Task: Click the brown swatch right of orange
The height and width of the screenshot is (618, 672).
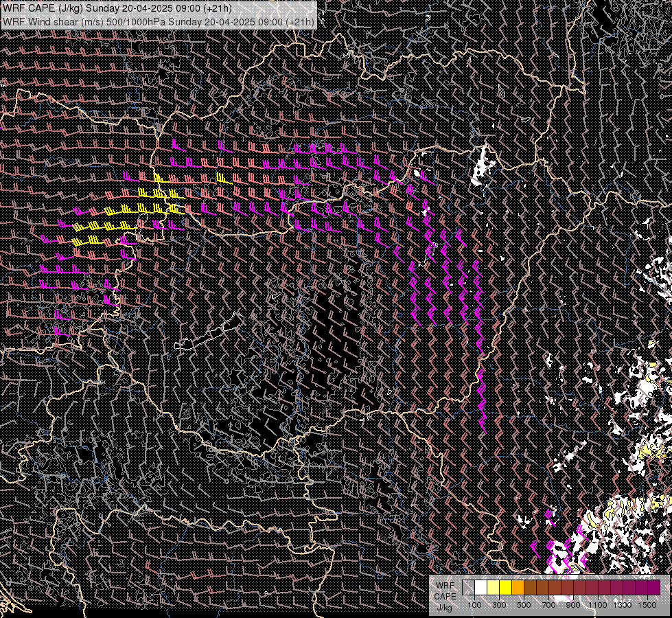Action: (x=530, y=587)
